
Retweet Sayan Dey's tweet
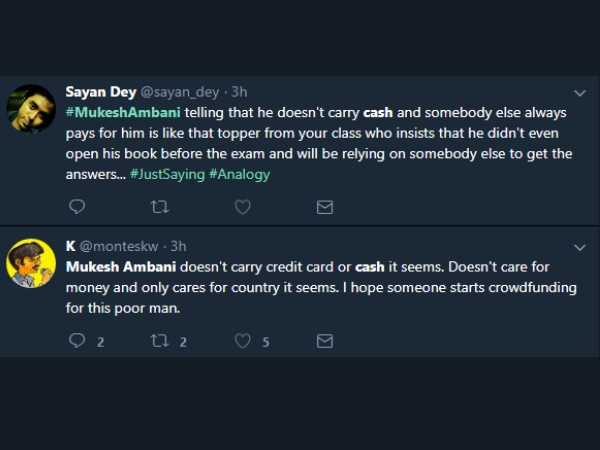click(155, 206)
